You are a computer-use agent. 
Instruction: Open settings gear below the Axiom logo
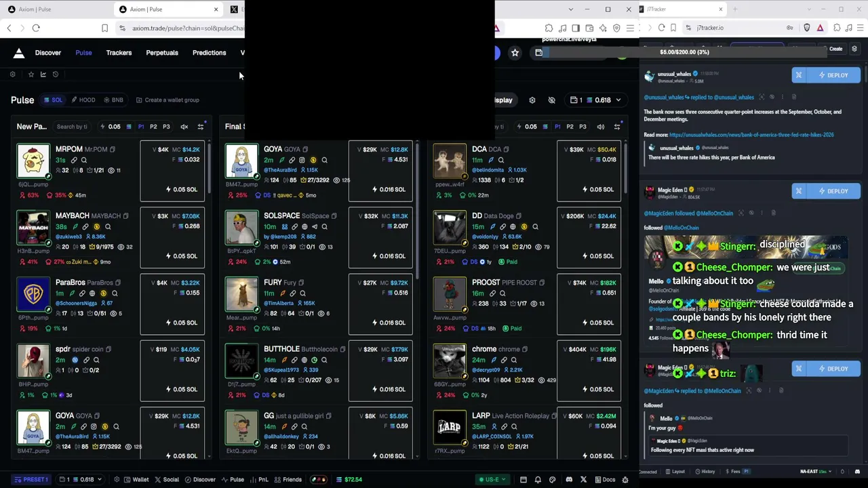12,75
